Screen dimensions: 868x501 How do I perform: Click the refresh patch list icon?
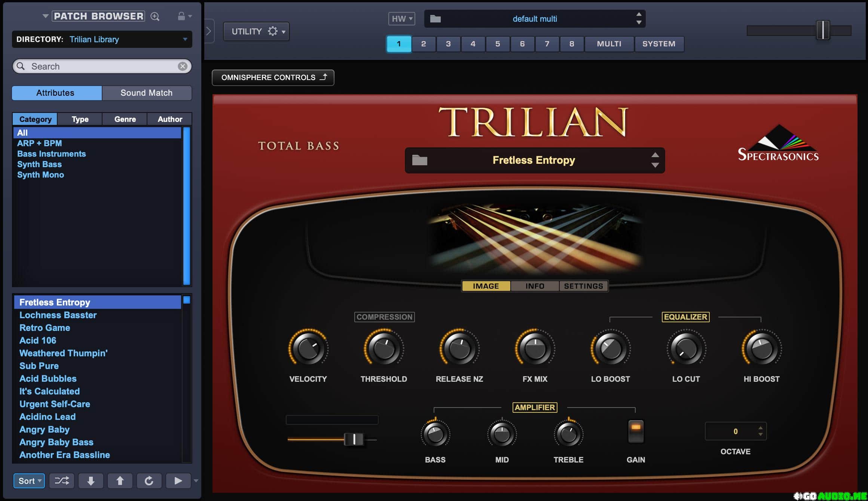coord(149,481)
